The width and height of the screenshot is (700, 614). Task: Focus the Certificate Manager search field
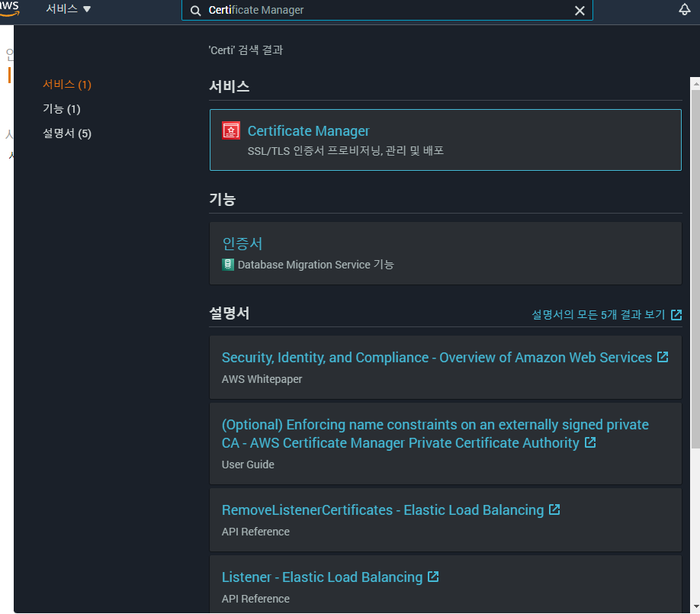pyautogui.click(x=387, y=10)
